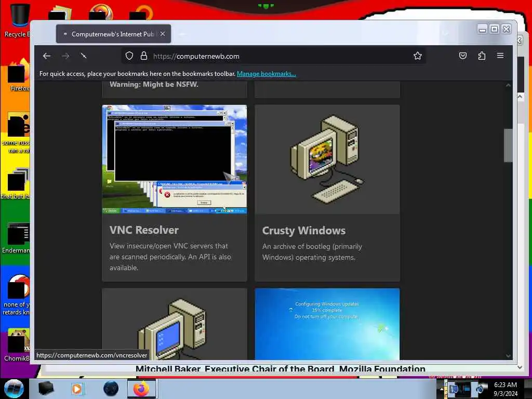Open the Manage bookmarks link
Image resolution: width=532 pixels, height=399 pixels.
coord(267,74)
